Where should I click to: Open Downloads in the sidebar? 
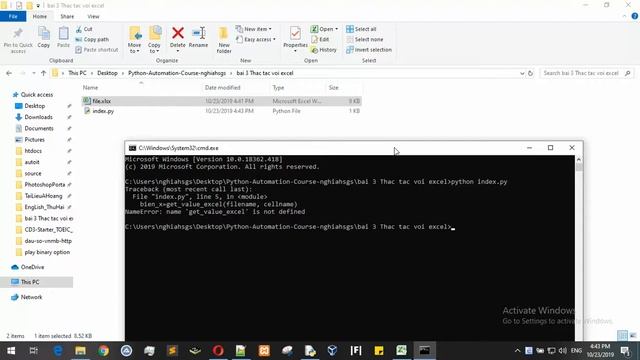click(38, 117)
